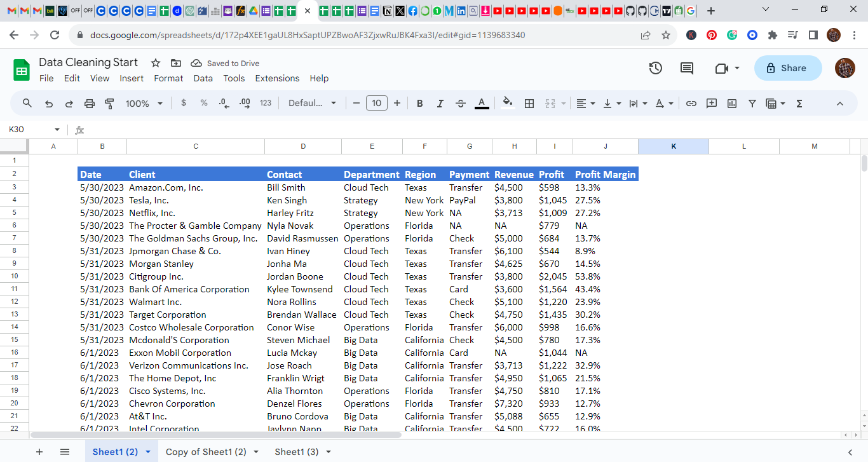This screenshot has height=462, width=868.
Task: Click the Saved to Drive status
Action: (x=226, y=63)
